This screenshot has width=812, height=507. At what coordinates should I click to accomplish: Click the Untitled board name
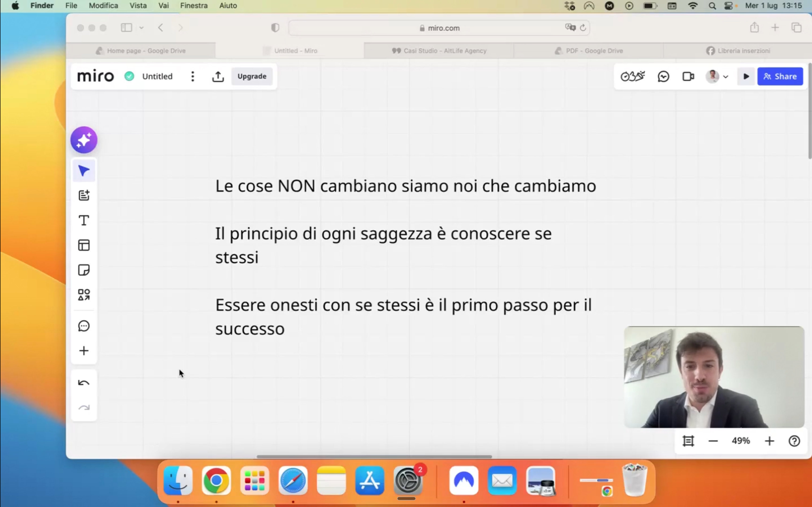(x=157, y=76)
